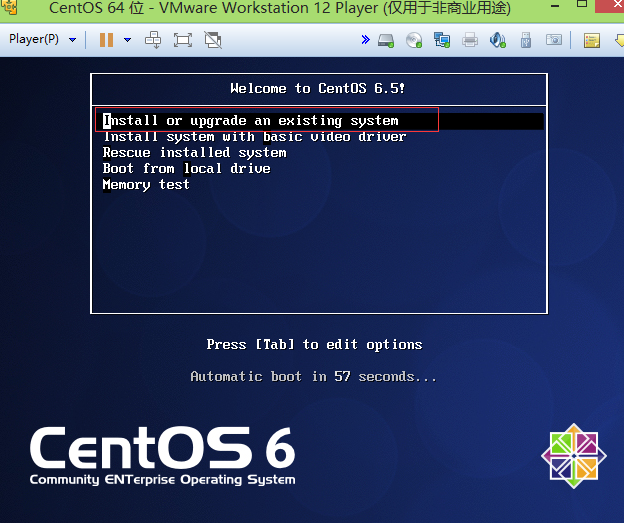Minimize the VMware Player window
The width and height of the screenshot is (624, 523).
[x=555, y=6]
